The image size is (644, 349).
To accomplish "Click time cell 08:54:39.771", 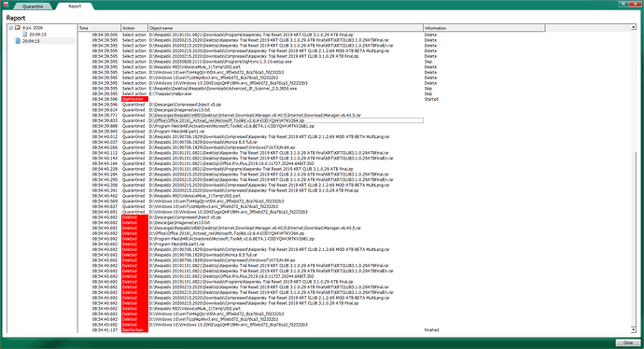I will click(x=105, y=115).
